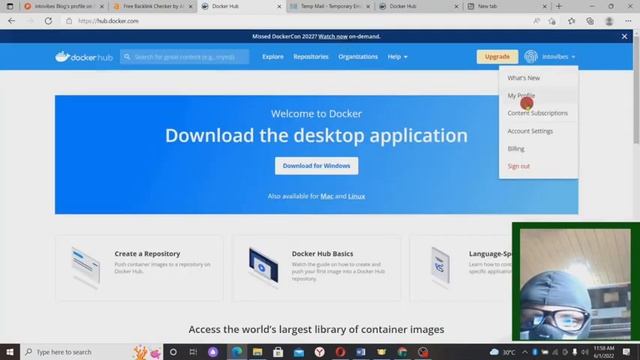Open Organizations in the top nav
Viewport: 640px width, 360px height.
click(358, 57)
